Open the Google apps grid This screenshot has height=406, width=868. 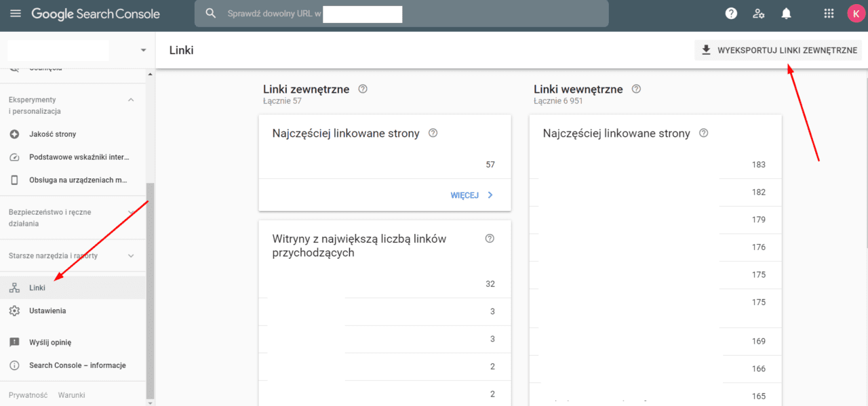click(x=828, y=13)
